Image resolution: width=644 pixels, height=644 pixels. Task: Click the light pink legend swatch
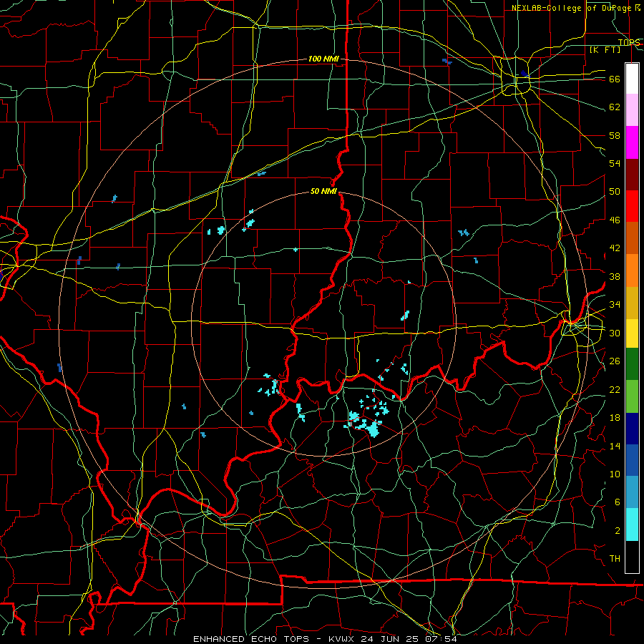632,109
